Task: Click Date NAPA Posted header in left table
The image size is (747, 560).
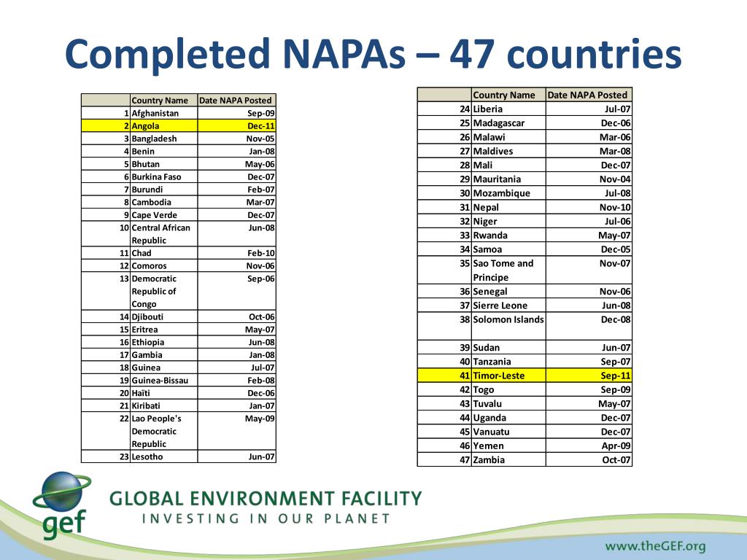Action: tap(236, 101)
